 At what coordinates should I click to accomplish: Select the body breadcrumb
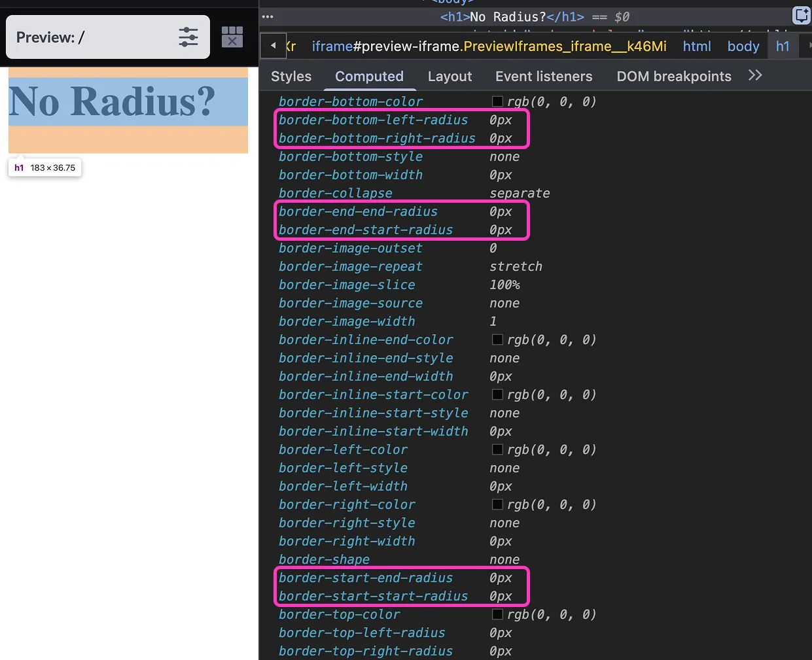pyautogui.click(x=743, y=46)
